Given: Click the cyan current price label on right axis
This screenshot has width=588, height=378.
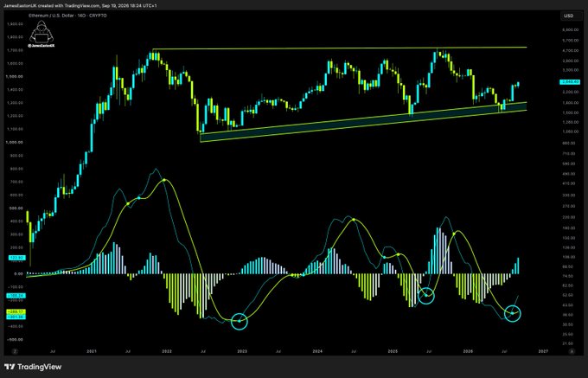Looking at the screenshot, I should tap(570, 82).
